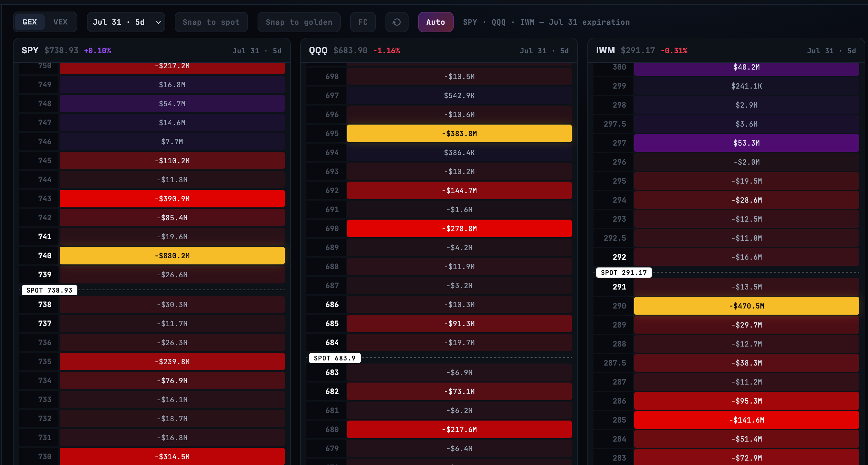Click the SPOT 291.17 marker in IWM
Screen dimensions: 868x465
pyautogui.click(x=624, y=273)
